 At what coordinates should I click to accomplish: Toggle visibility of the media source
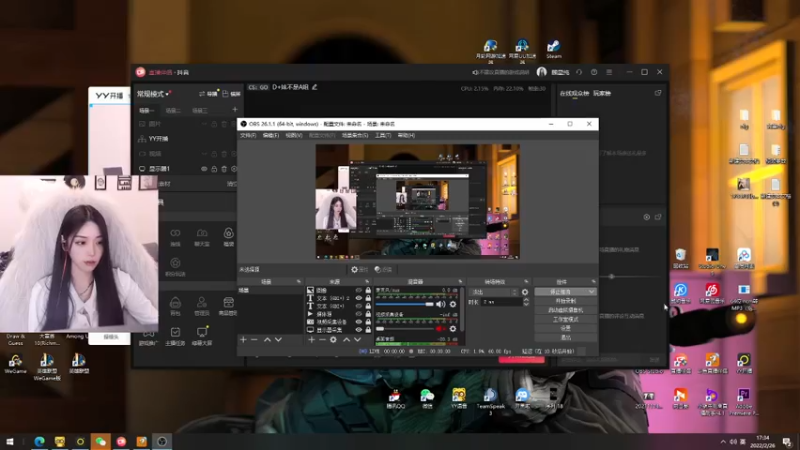(x=359, y=314)
